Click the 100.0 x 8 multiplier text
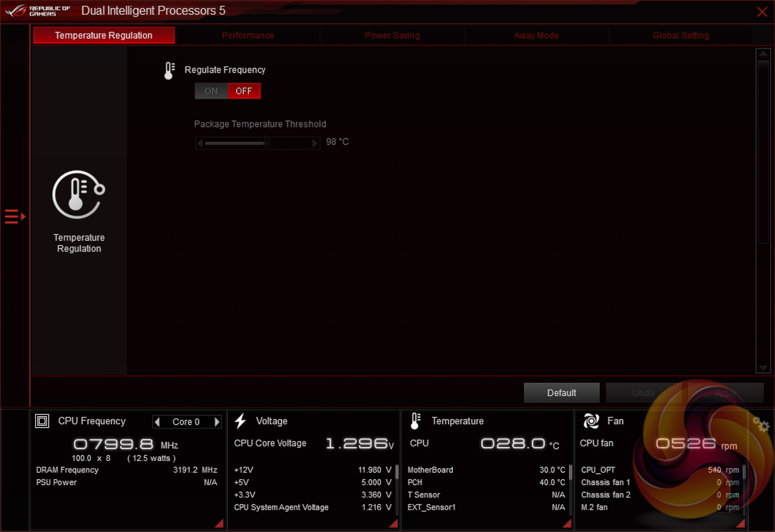This screenshot has width=775, height=532. [91, 458]
